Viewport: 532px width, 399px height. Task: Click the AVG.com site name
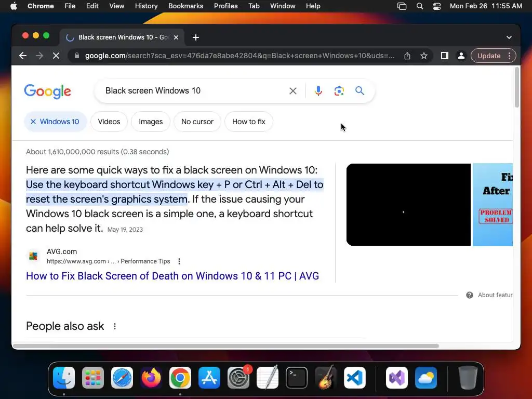(x=62, y=251)
